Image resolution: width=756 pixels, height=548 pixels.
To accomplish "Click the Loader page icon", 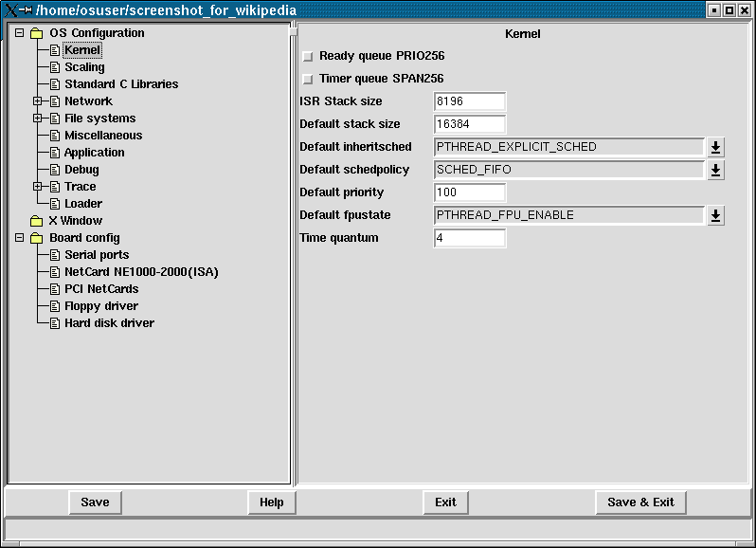I will pyautogui.click(x=54, y=204).
